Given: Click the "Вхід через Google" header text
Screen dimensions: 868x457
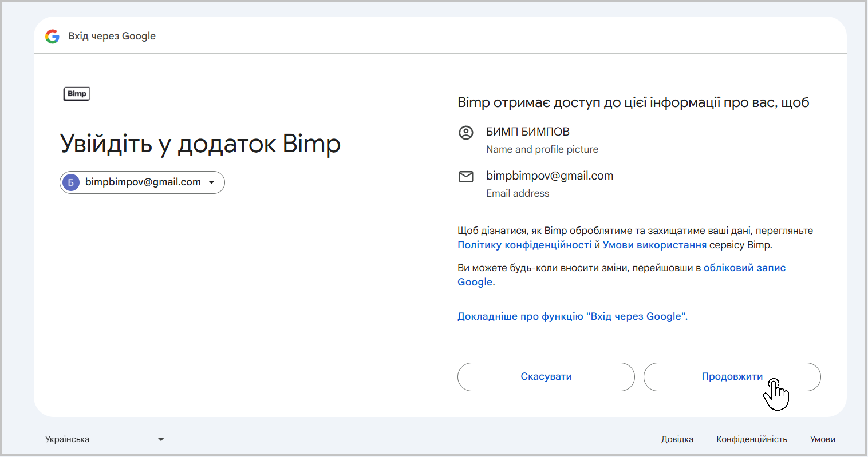Looking at the screenshot, I should point(112,36).
